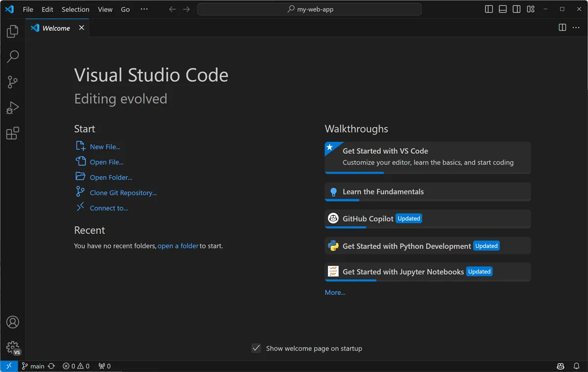Open the Selection menu
The height and width of the screenshot is (372, 588).
(75, 9)
